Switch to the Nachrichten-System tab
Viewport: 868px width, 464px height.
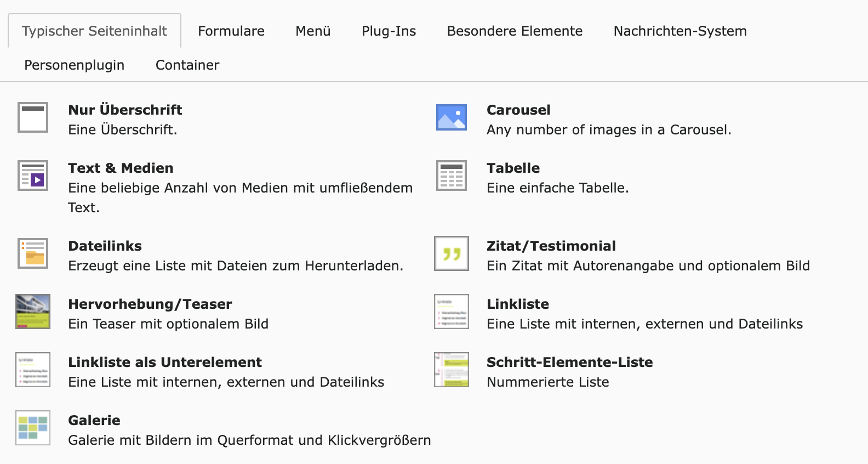click(680, 31)
